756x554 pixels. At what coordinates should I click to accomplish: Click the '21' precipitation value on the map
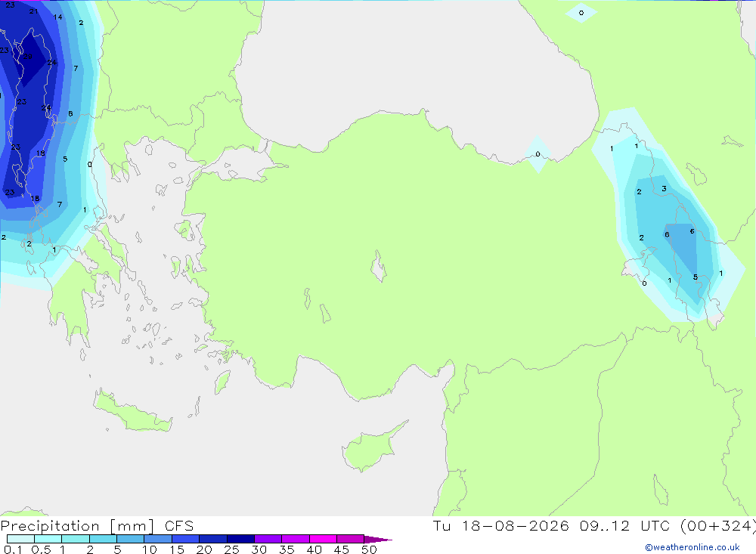[33, 11]
